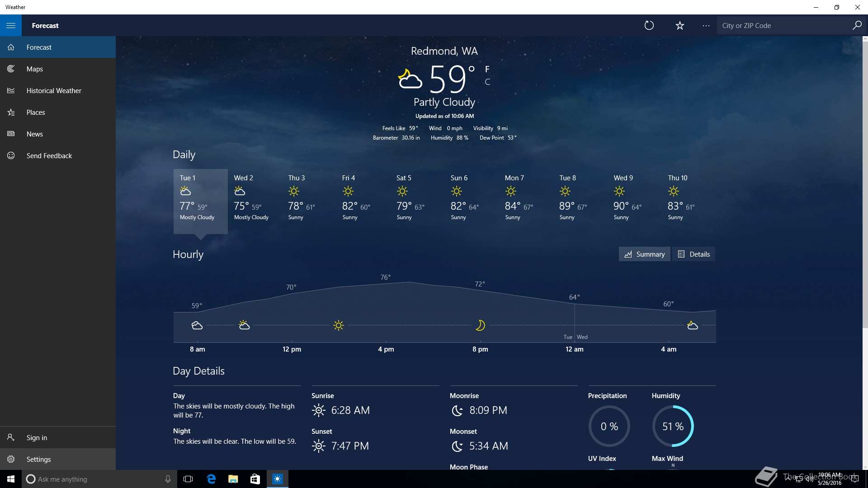This screenshot has width=868, height=488.
Task: Open Historical Weather in sidebar
Action: [x=53, y=91]
